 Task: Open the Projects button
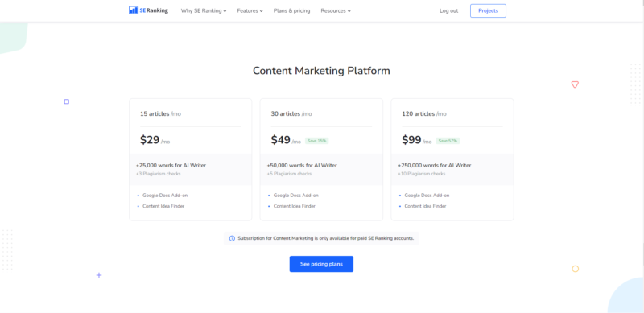click(488, 10)
